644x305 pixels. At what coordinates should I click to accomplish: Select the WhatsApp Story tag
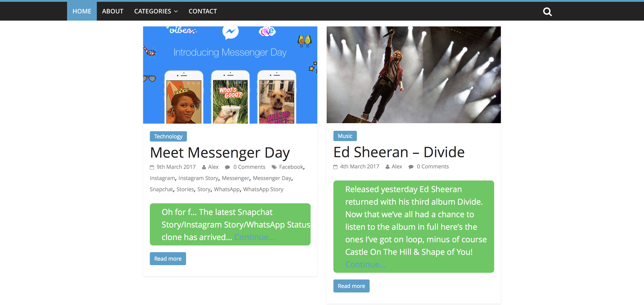[263, 189]
